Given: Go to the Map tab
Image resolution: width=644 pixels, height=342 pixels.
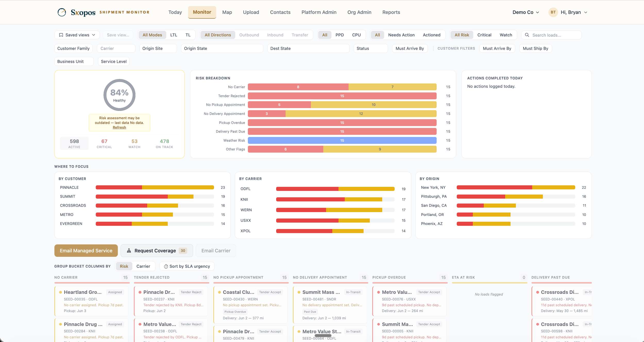Looking at the screenshot, I should [x=227, y=12].
